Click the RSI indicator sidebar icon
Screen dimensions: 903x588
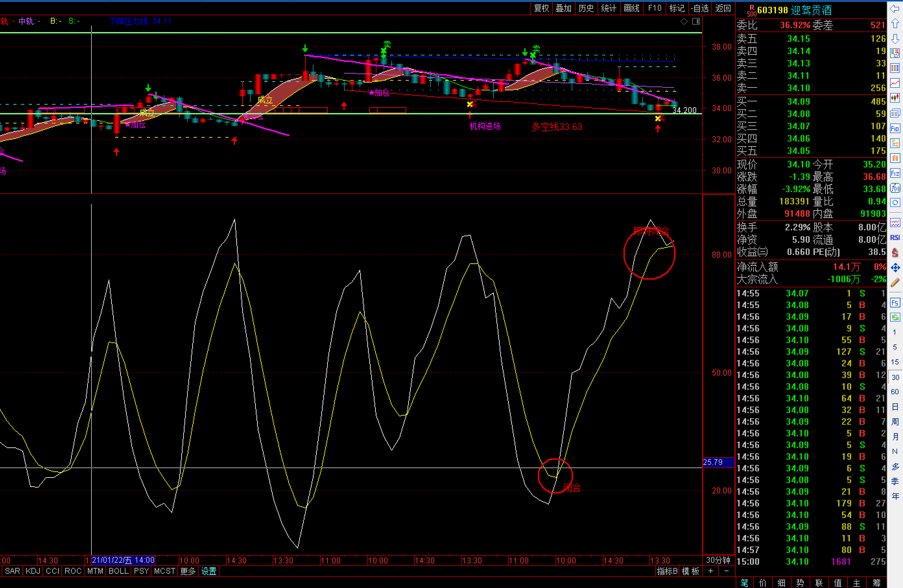[x=895, y=238]
